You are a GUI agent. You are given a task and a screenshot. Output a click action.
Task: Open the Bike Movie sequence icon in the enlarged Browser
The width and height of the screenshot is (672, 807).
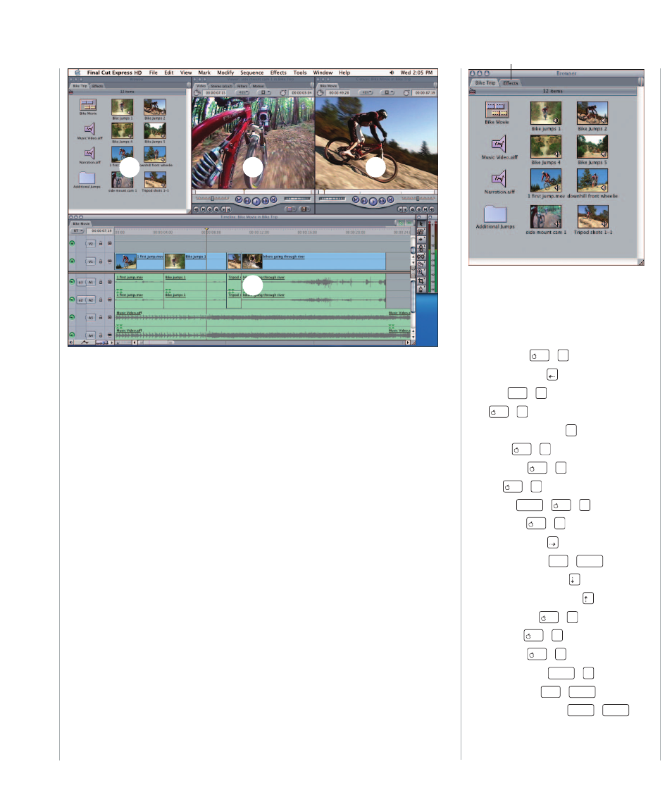point(497,110)
